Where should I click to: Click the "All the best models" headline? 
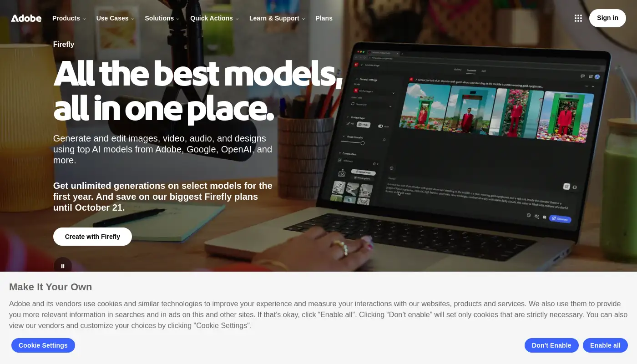click(198, 91)
